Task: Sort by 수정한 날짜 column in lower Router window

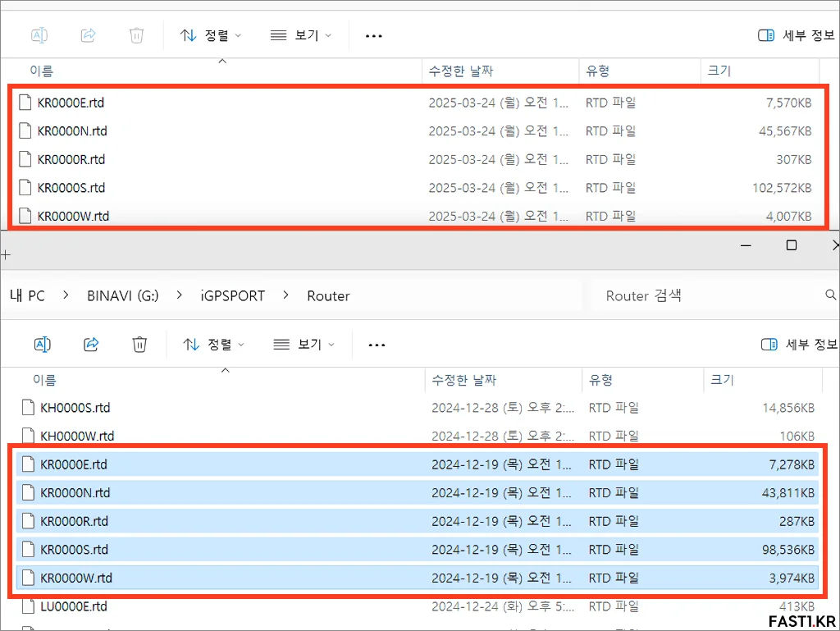Action: (464, 380)
